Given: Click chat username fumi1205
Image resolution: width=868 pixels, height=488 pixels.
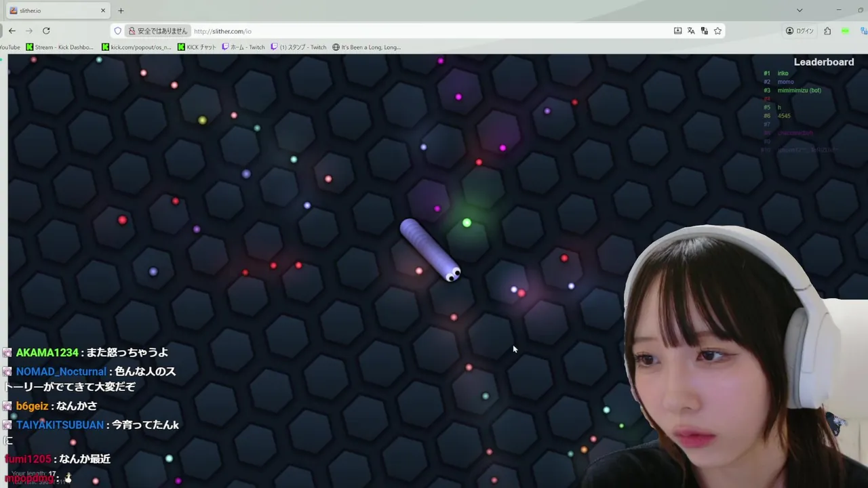Looking at the screenshot, I should 29,459.
